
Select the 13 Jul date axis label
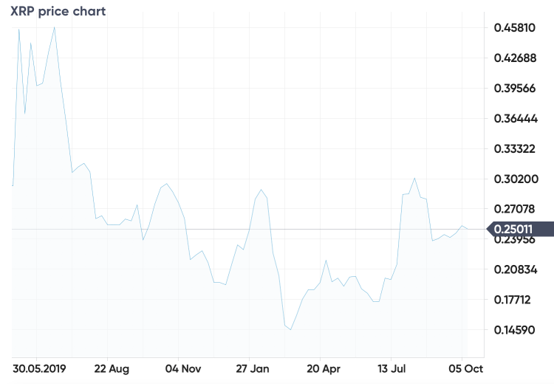pos(391,368)
